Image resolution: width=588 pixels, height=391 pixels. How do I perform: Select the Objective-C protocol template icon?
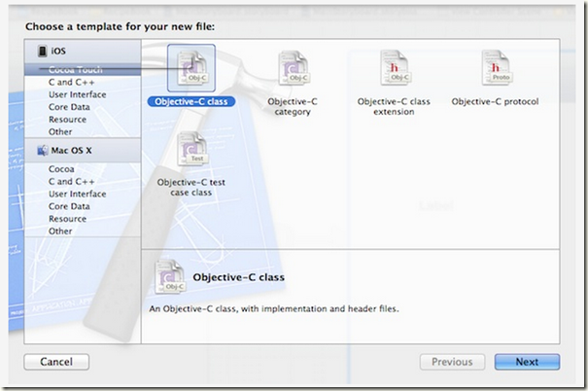pyautogui.click(x=497, y=68)
